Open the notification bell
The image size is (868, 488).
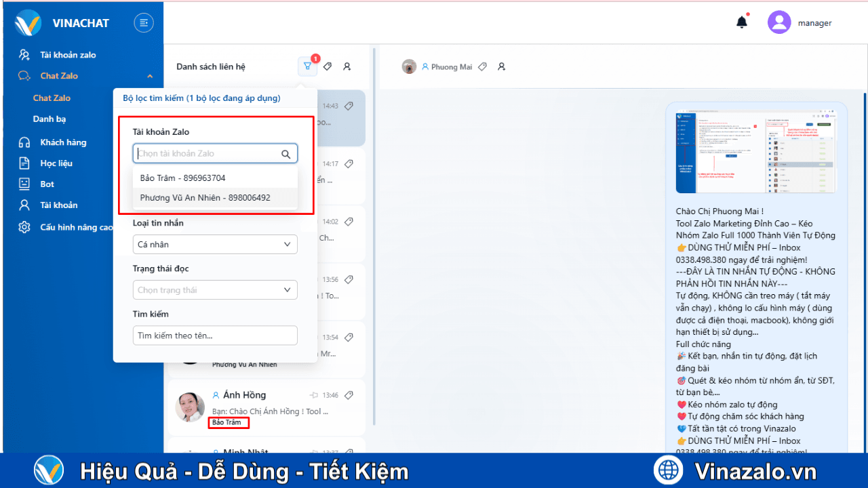[x=741, y=22]
